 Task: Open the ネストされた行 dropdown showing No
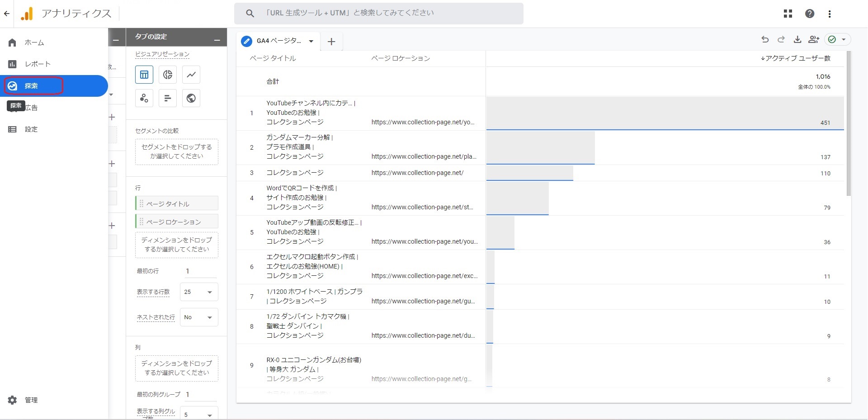(x=199, y=317)
